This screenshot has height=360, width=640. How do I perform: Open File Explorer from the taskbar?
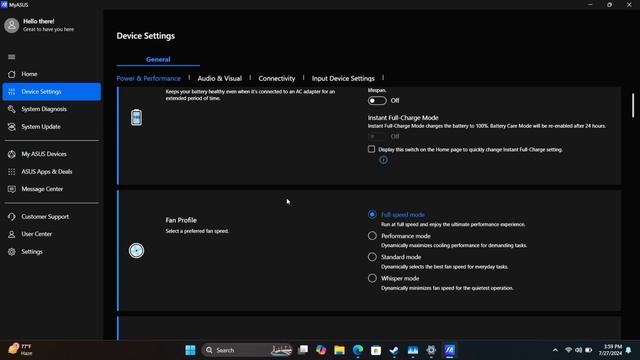click(339, 350)
